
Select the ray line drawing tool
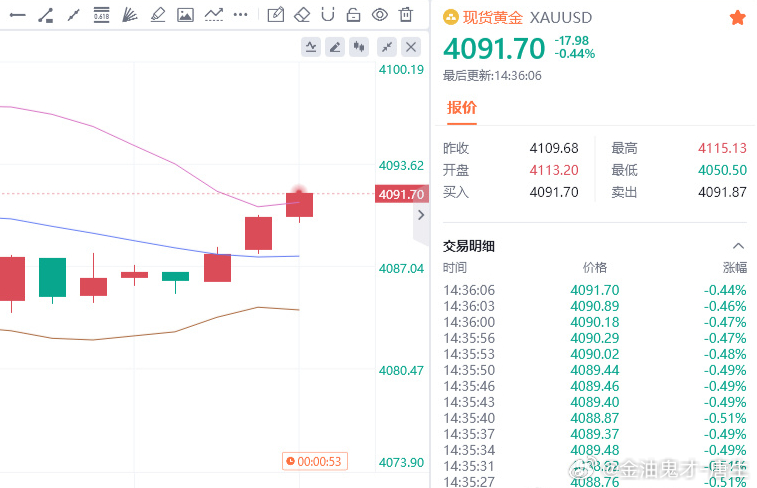[x=73, y=15]
